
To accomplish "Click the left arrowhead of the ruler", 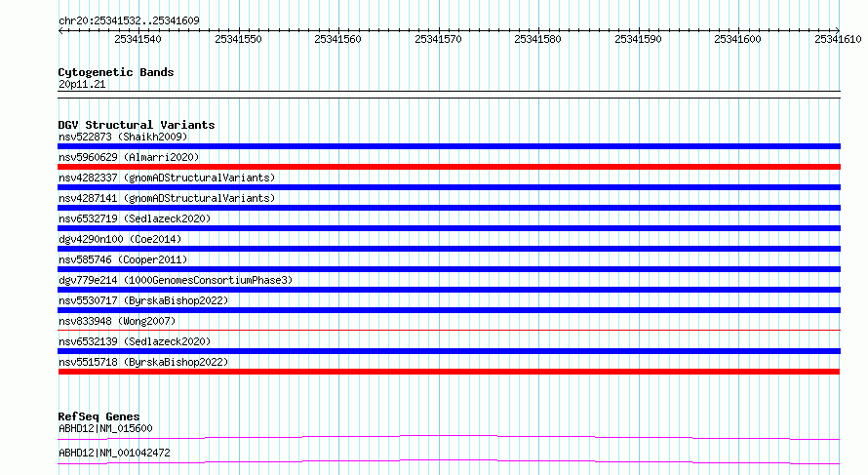I will click(x=60, y=30).
